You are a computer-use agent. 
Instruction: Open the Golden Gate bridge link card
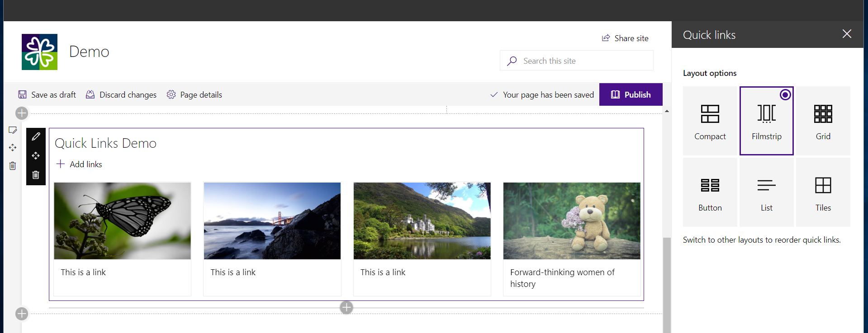coord(272,239)
